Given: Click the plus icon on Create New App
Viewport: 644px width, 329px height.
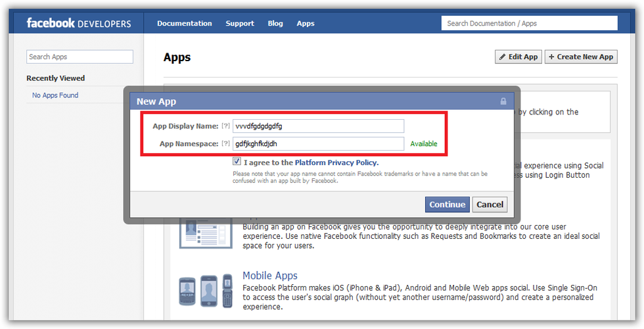Looking at the screenshot, I should click(x=551, y=57).
